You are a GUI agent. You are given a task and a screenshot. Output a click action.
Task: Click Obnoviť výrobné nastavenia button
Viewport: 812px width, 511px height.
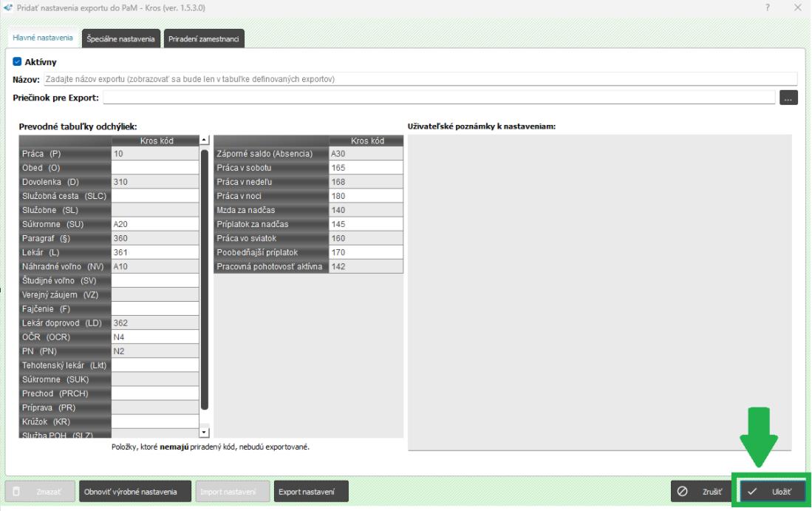pyautogui.click(x=135, y=492)
